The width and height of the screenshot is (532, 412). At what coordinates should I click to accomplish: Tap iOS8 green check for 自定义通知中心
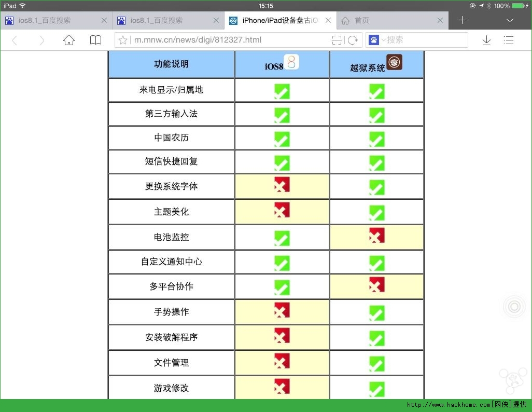tap(282, 263)
